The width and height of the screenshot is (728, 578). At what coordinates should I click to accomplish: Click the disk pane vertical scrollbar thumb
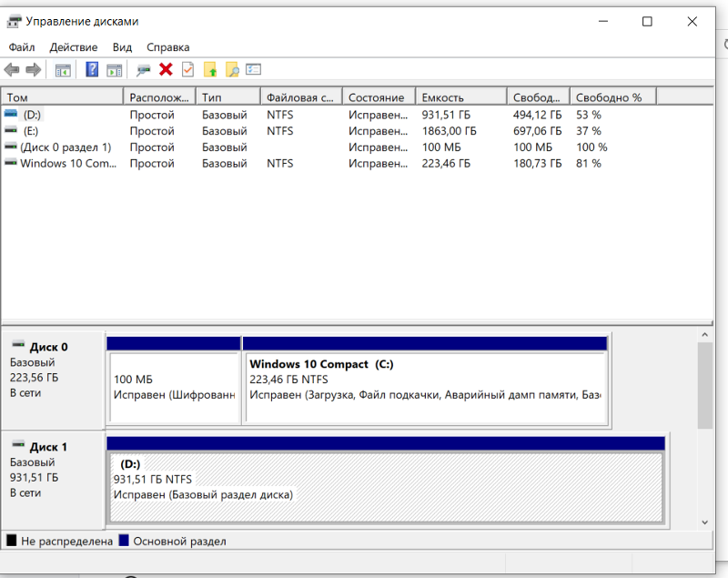click(704, 386)
